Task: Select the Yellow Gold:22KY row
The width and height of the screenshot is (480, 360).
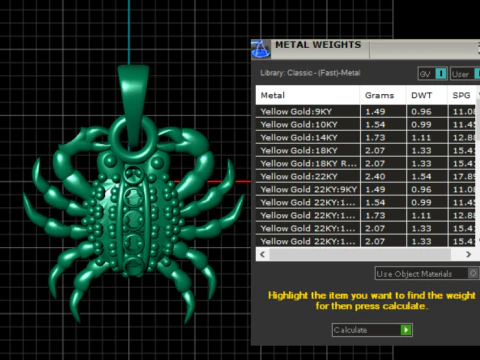Action: [x=366, y=176]
